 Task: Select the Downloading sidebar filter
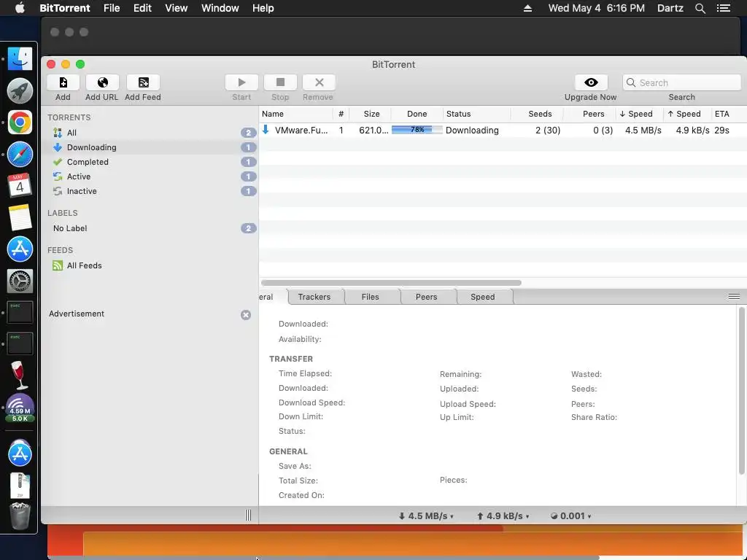pyautogui.click(x=150, y=147)
